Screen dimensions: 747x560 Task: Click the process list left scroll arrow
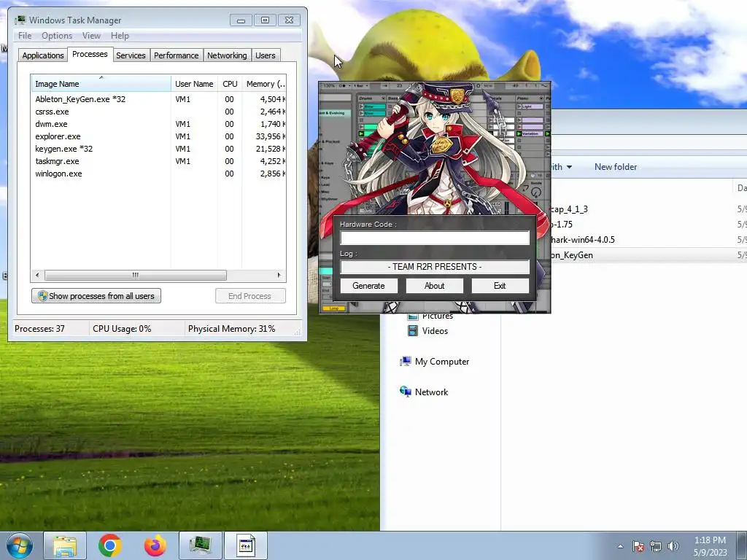(x=37, y=275)
